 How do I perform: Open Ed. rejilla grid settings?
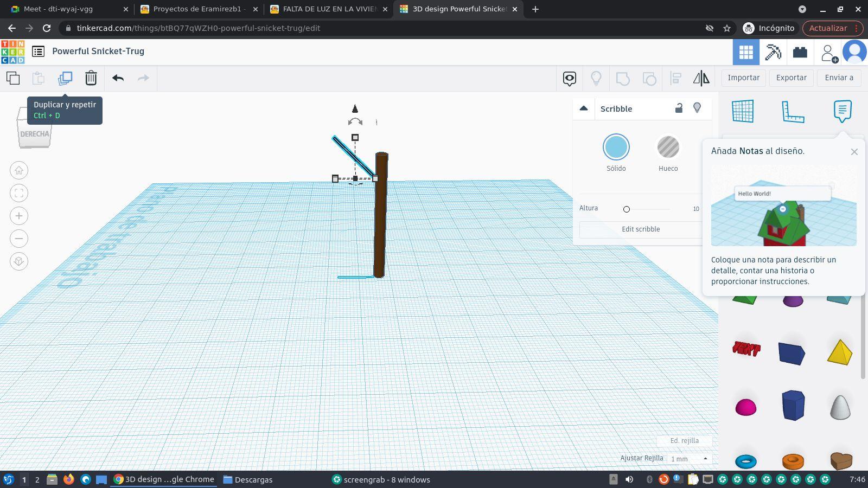tap(685, 441)
